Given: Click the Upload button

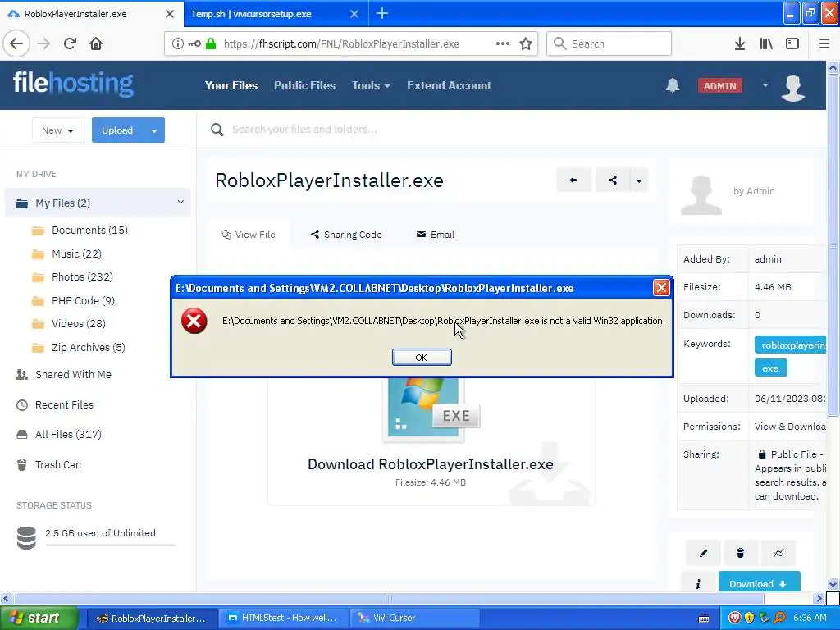Looking at the screenshot, I should [x=117, y=130].
